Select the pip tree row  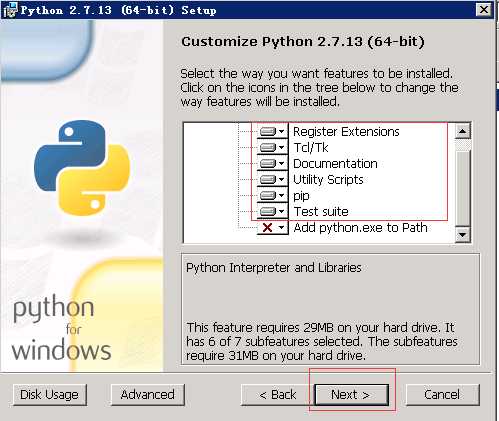click(x=301, y=196)
